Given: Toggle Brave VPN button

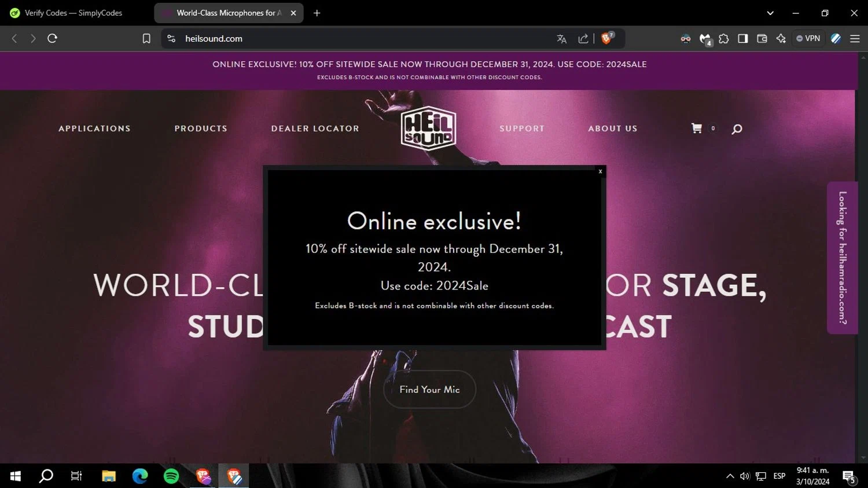Looking at the screenshot, I should coord(808,38).
